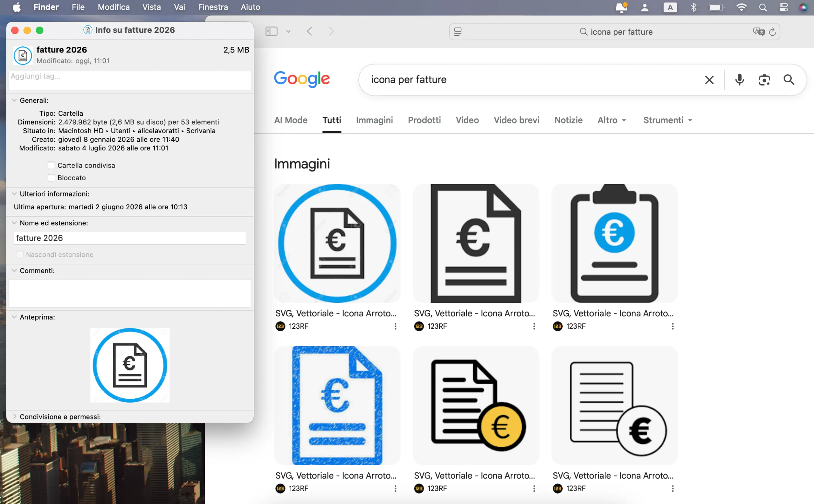The image size is (814, 504).
Task: Go back in Safari
Action: (x=309, y=31)
